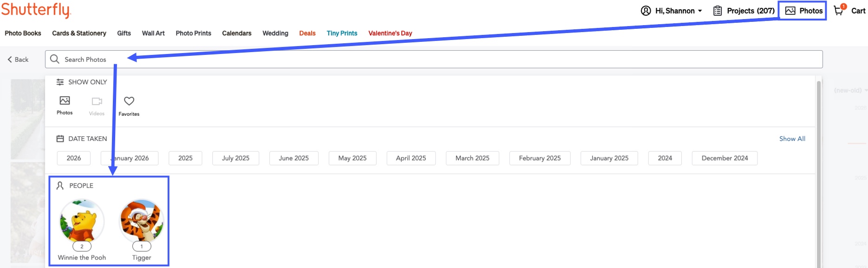Open the new-old sort dropdown

[850, 90]
